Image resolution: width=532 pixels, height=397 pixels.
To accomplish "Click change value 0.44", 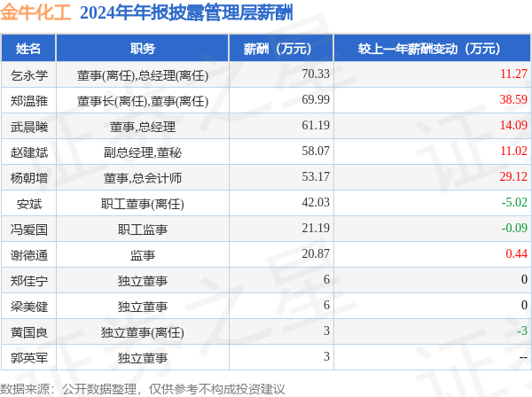I will (516, 253).
